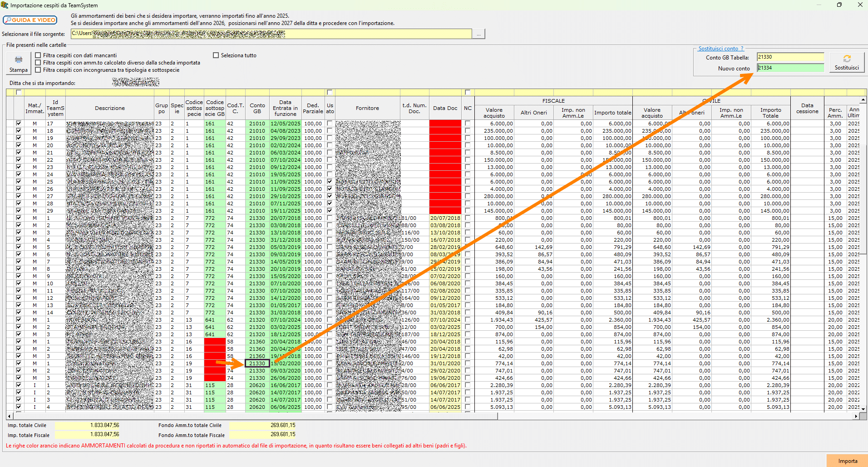Click the Nuovo conto input field
Image resolution: width=868 pixels, height=467 pixels.
[x=790, y=68]
